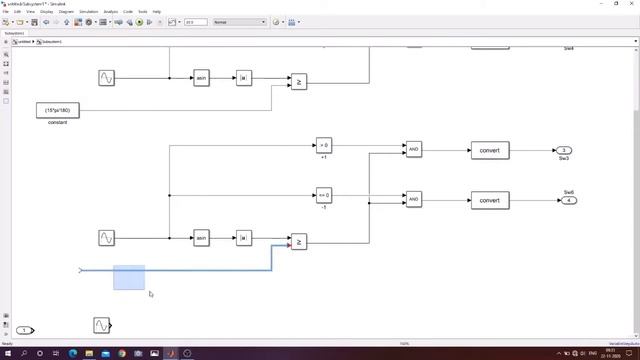Click the simulation stop time field
The width and height of the screenshot is (640, 360).
click(196, 22)
